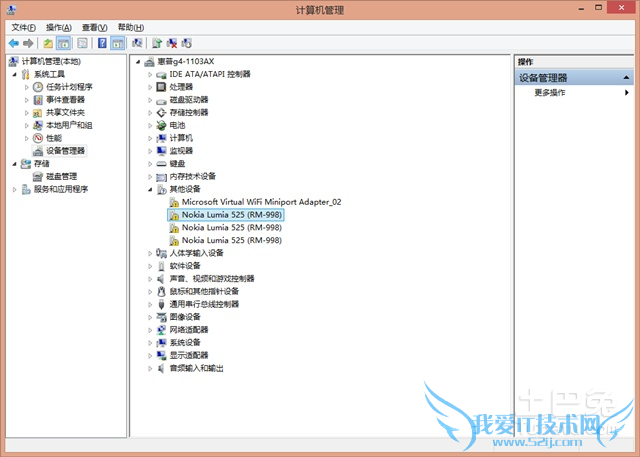Collapse the 系统工具 tree node
This screenshot has height=457, width=640.
(15, 74)
